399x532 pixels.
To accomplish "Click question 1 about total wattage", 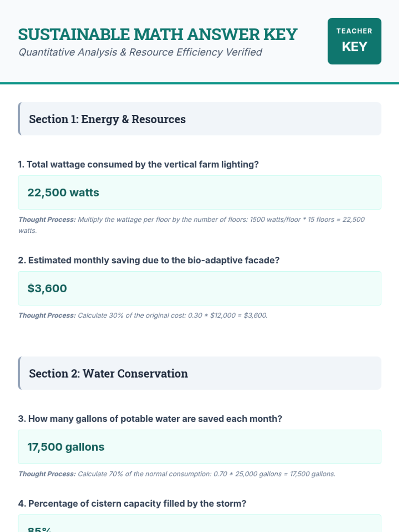I will 138,164.
